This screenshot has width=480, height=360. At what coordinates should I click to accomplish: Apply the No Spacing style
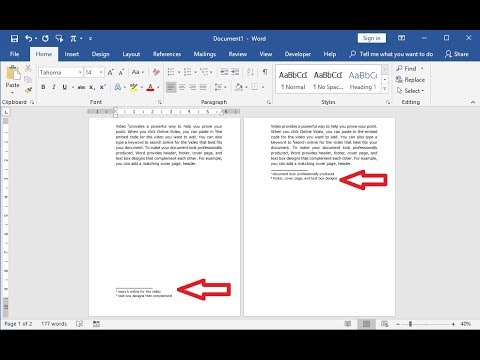(328, 80)
